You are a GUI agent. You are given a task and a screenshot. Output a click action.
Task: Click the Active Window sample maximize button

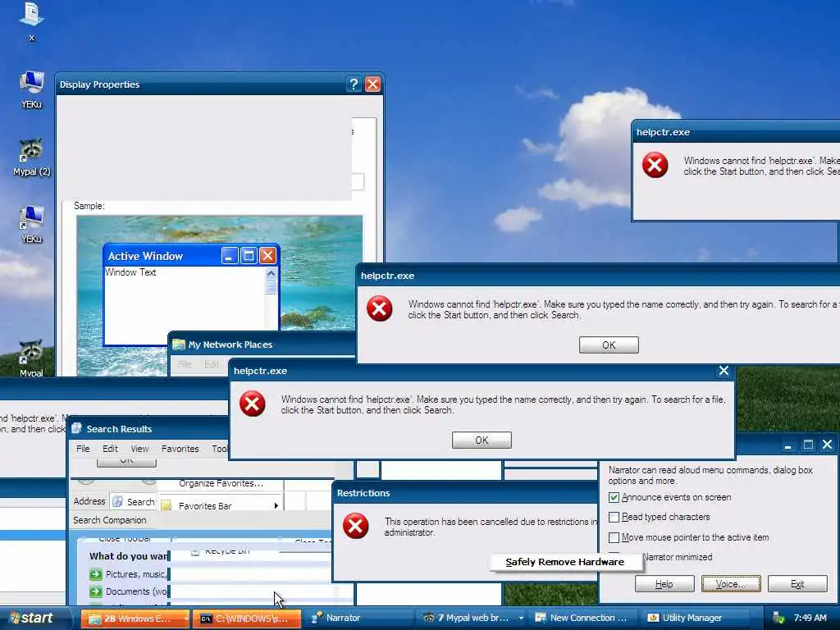[x=249, y=256]
